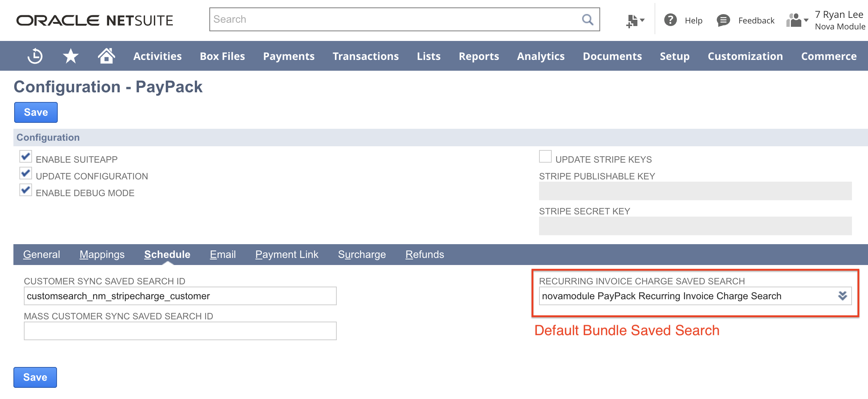Click the Configuration - PayPack page title

pyautogui.click(x=108, y=87)
